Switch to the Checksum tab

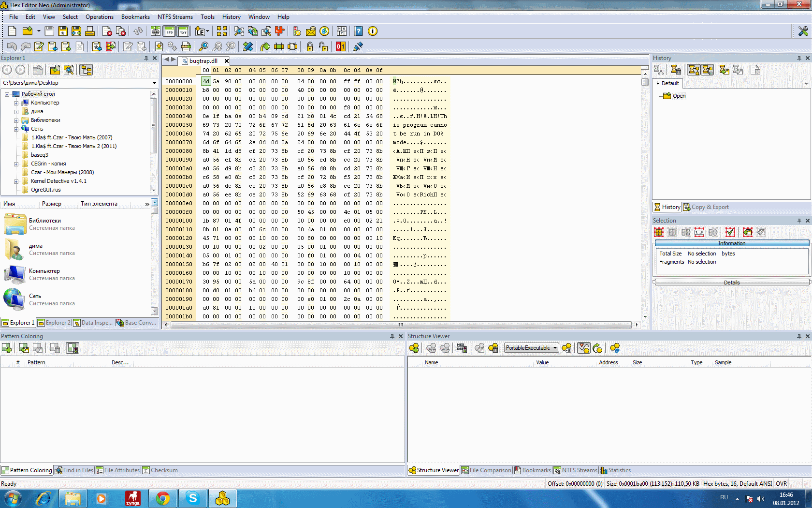160,470
